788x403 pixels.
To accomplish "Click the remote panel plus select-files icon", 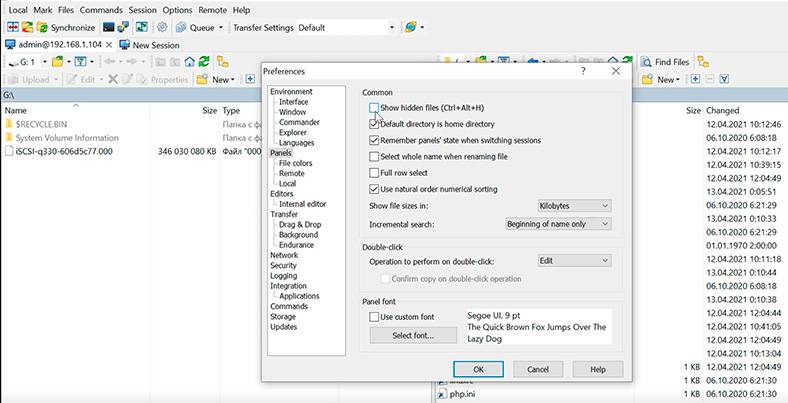I will [x=695, y=79].
